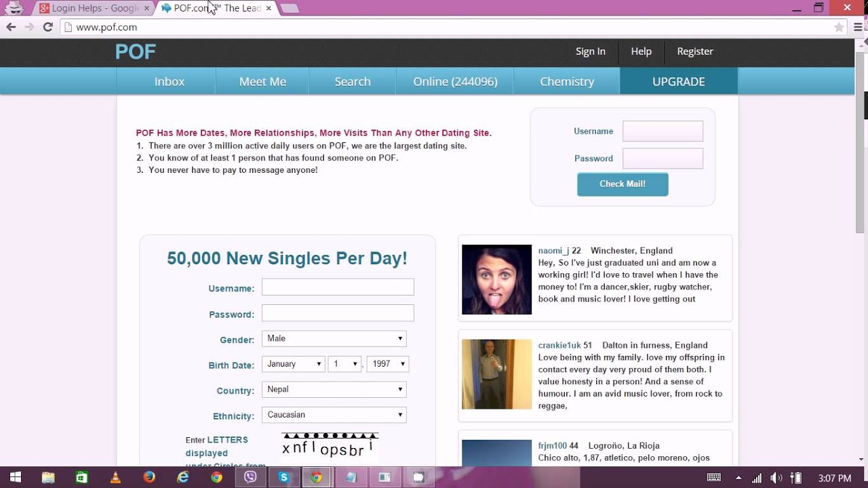868x488 pixels.
Task: Click the browser forward arrow
Action: click(x=29, y=27)
